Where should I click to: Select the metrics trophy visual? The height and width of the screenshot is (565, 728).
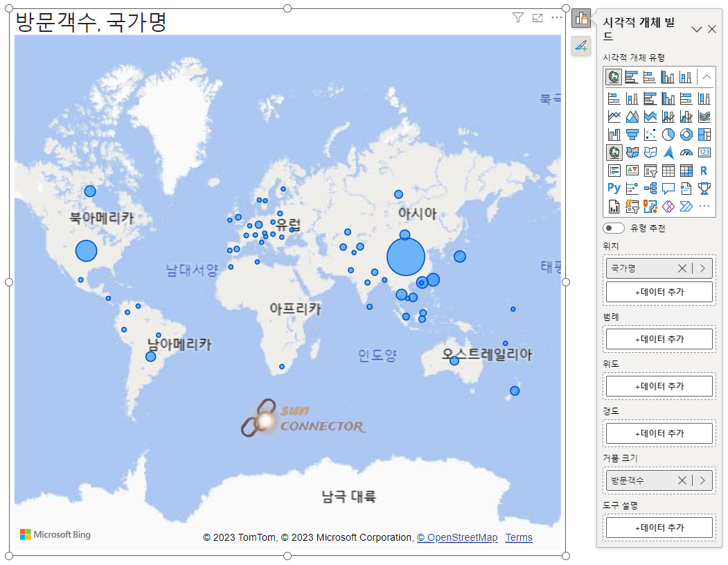click(x=704, y=188)
